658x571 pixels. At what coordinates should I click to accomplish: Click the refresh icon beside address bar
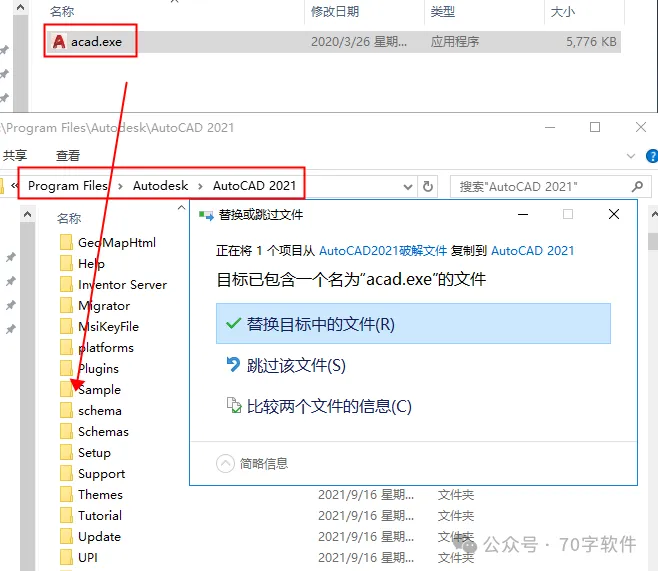pos(428,186)
